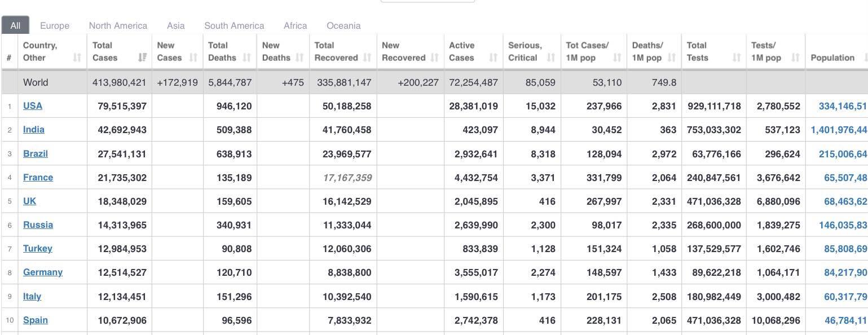Click the New Cases sort arrows
The height and width of the screenshot is (335, 868).
193,58
